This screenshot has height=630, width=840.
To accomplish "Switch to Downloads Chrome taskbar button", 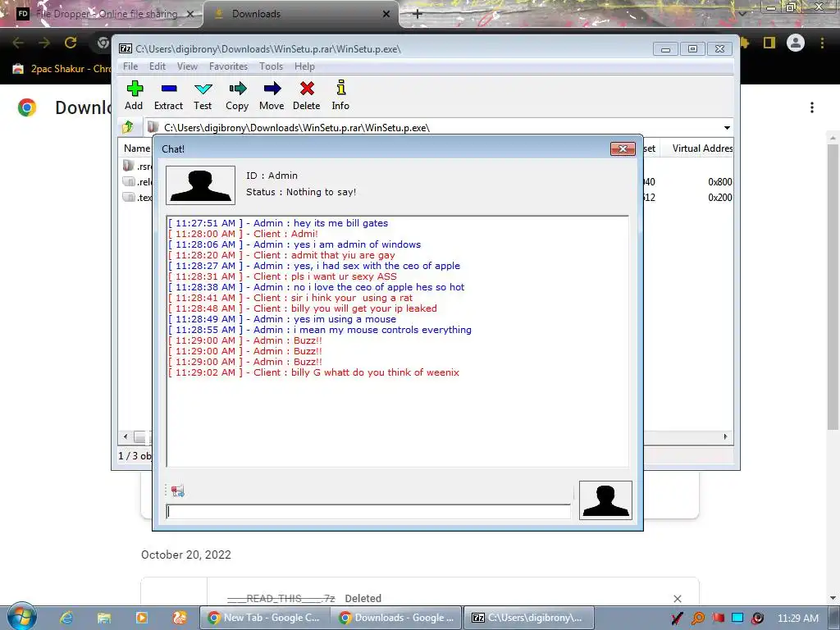I will [x=396, y=618].
